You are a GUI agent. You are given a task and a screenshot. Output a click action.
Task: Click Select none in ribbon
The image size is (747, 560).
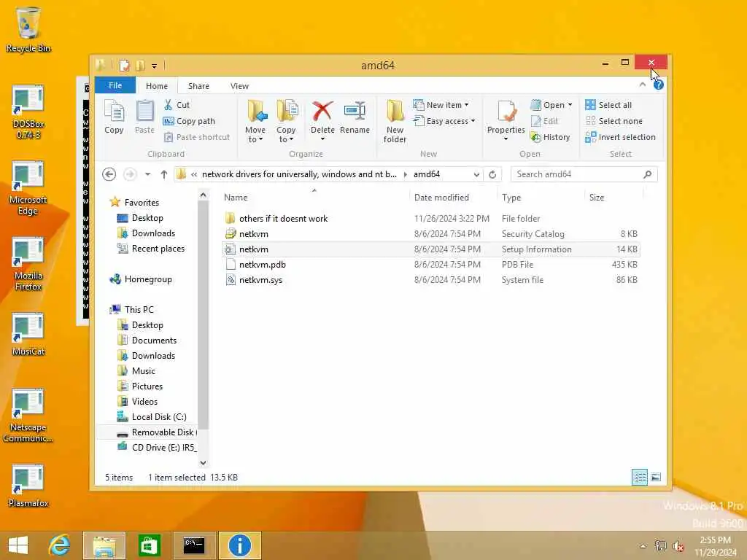pyautogui.click(x=614, y=121)
